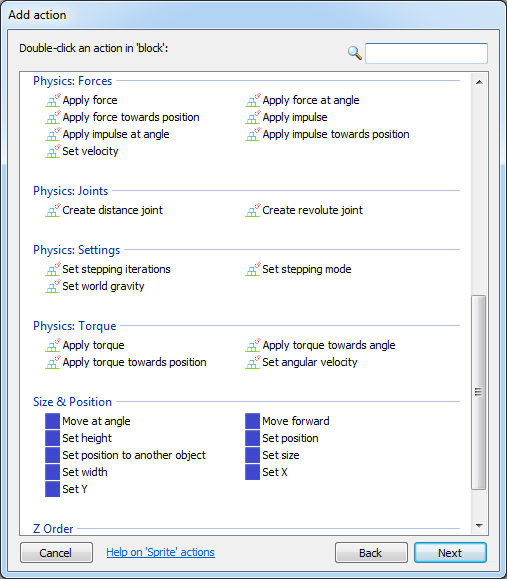
Task: Select the Apply force action icon
Action: point(52,100)
